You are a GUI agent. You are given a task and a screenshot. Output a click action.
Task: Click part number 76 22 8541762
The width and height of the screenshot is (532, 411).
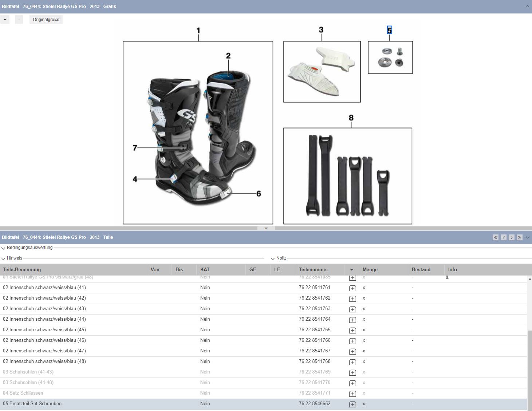[315, 298]
